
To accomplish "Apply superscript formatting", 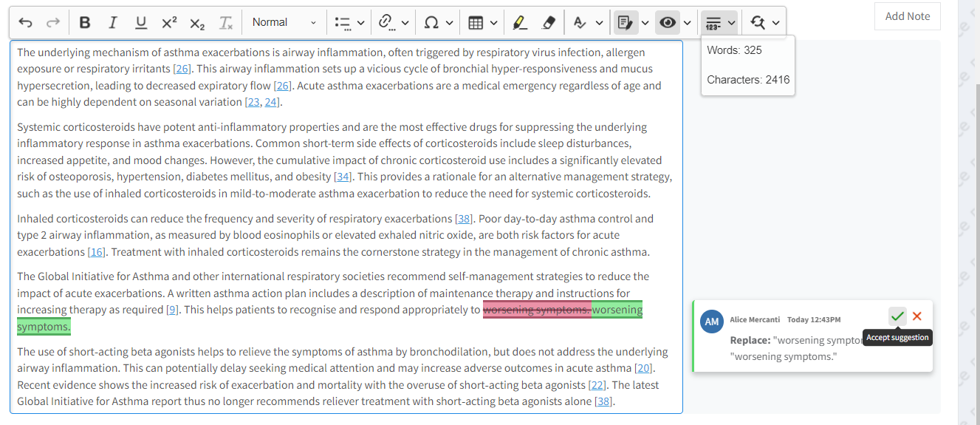I will coord(169,23).
